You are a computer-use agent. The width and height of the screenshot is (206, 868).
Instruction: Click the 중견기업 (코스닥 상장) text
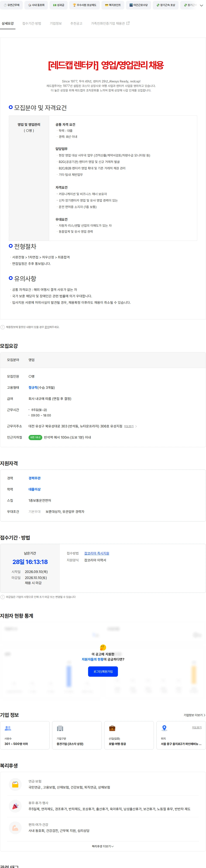click(70, 744)
